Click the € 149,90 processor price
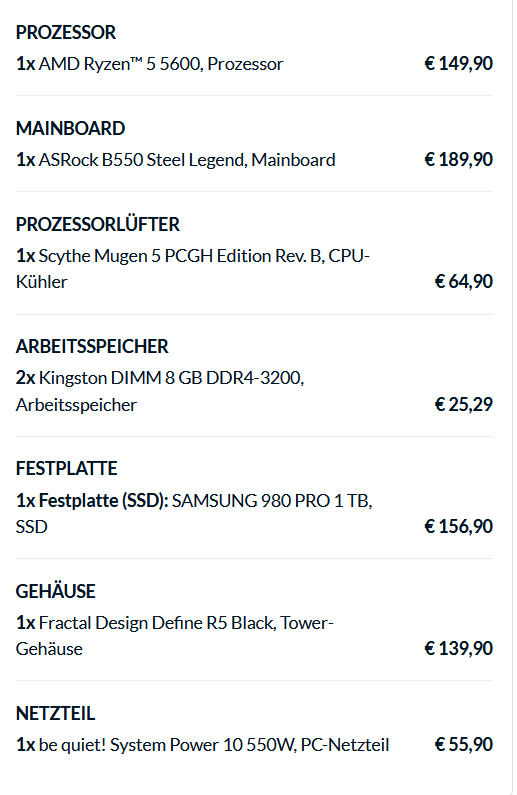The image size is (517, 795). [459, 63]
